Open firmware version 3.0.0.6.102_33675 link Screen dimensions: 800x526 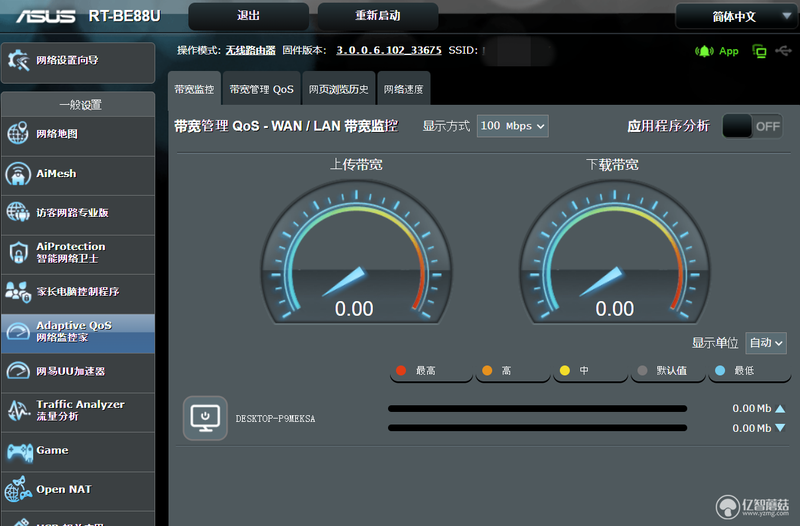(x=389, y=51)
